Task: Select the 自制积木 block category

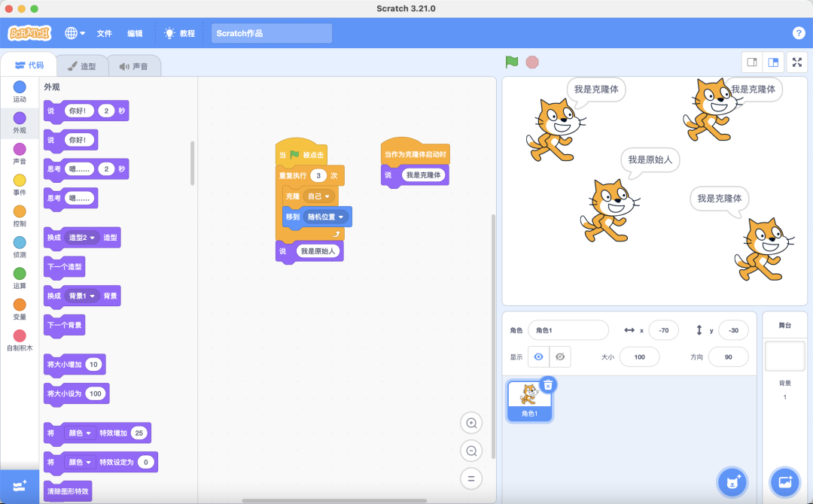Action: pos(20,340)
